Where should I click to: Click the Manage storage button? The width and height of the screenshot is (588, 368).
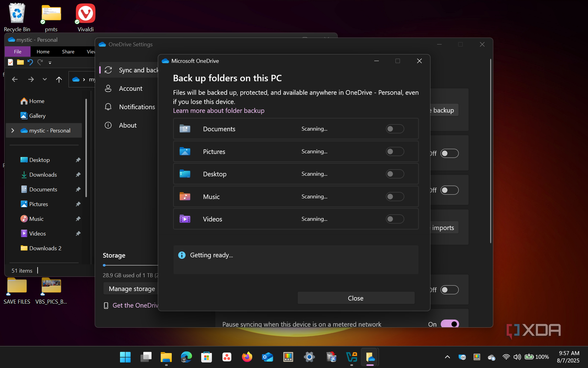(x=131, y=289)
